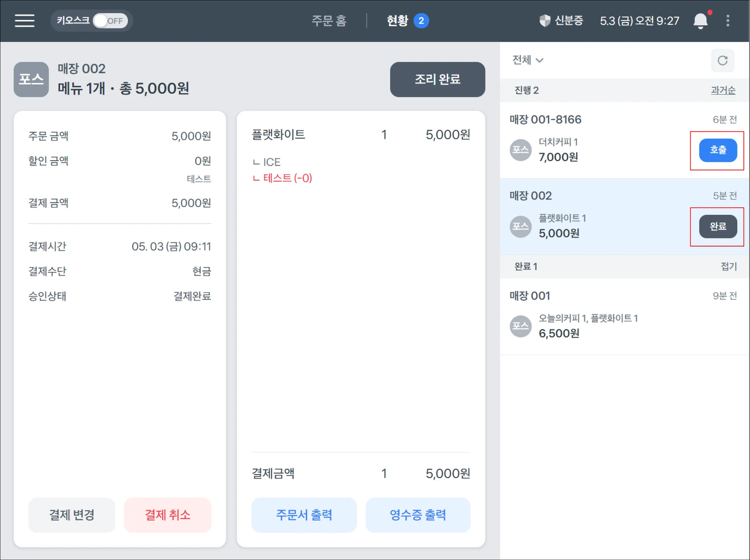Print receipt with 영수증 출력
The height and width of the screenshot is (560, 750).
[x=418, y=515]
